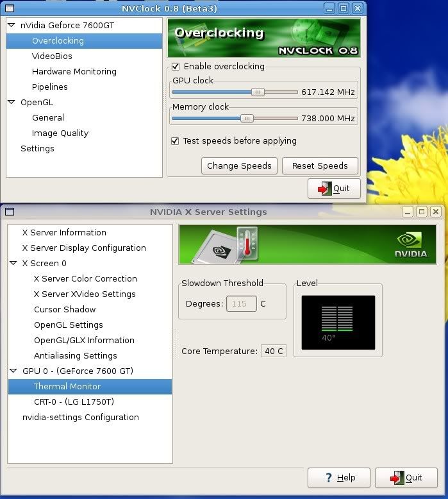This screenshot has width=448, height=499.
Task: Open NVIDIA X Server Settings window menu icon
Action: pos(10,212)
